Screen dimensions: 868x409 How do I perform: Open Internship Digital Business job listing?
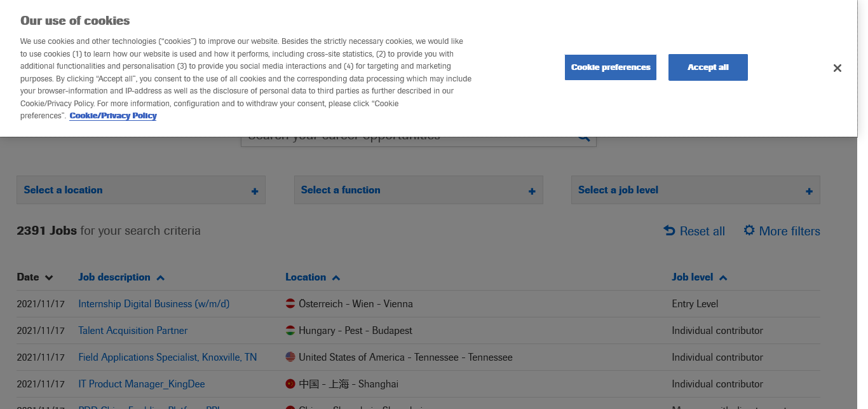pyautogui.click(x=154, y=304)
